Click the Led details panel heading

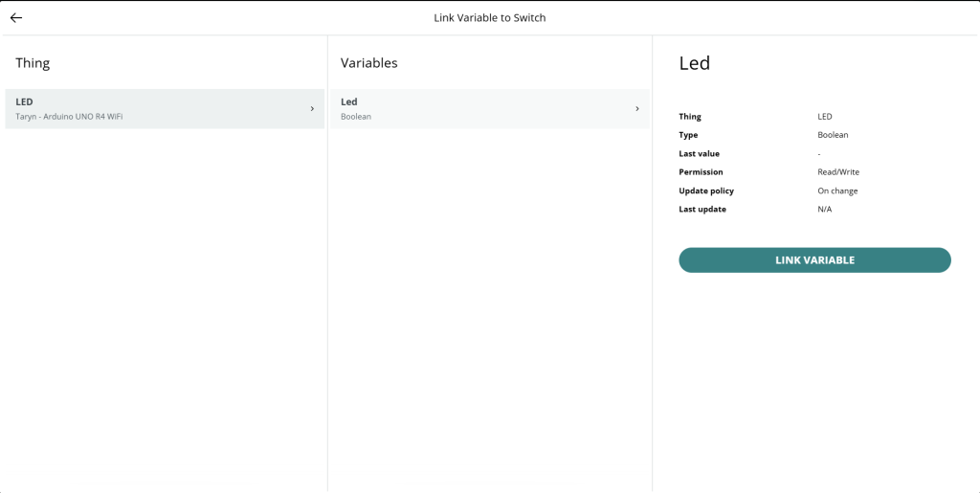[x=695, y=63]
